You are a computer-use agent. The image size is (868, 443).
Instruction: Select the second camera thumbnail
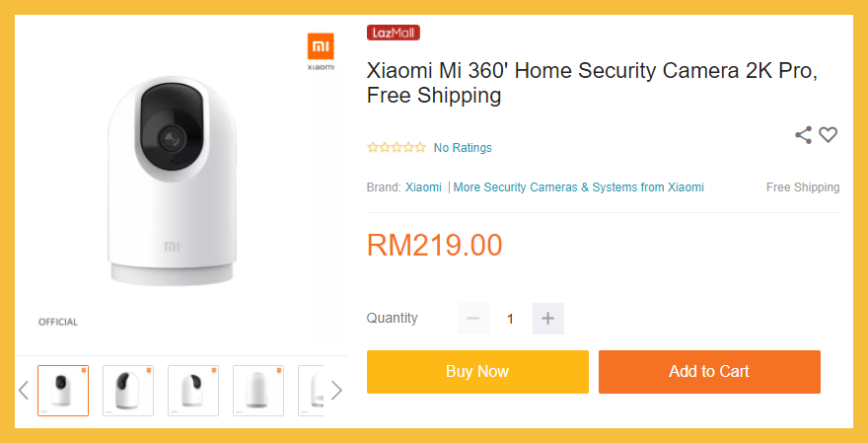128,391
